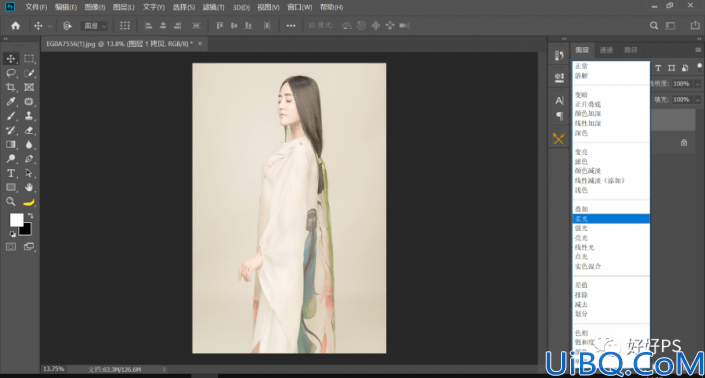The height and width of the screenshot is (378, 705).
Task: Open the Properties panel icon
Action: tap(559, 77)
